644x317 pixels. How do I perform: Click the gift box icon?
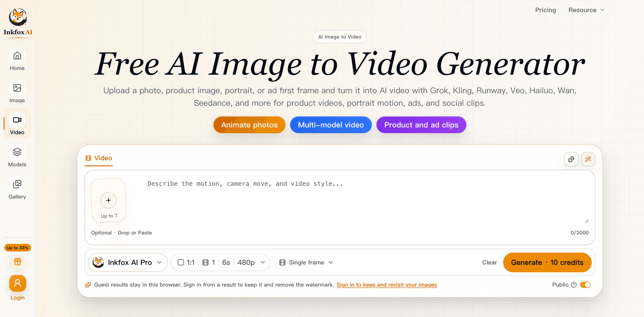18,261
